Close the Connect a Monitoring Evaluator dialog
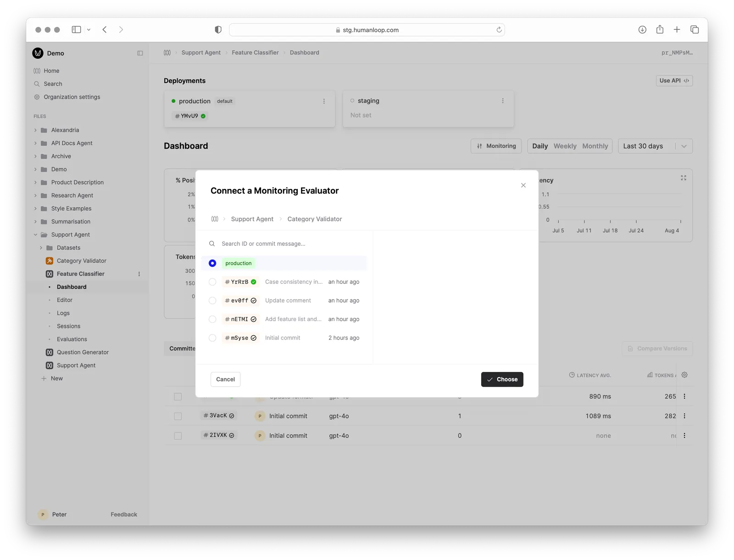 click(523, 185)
